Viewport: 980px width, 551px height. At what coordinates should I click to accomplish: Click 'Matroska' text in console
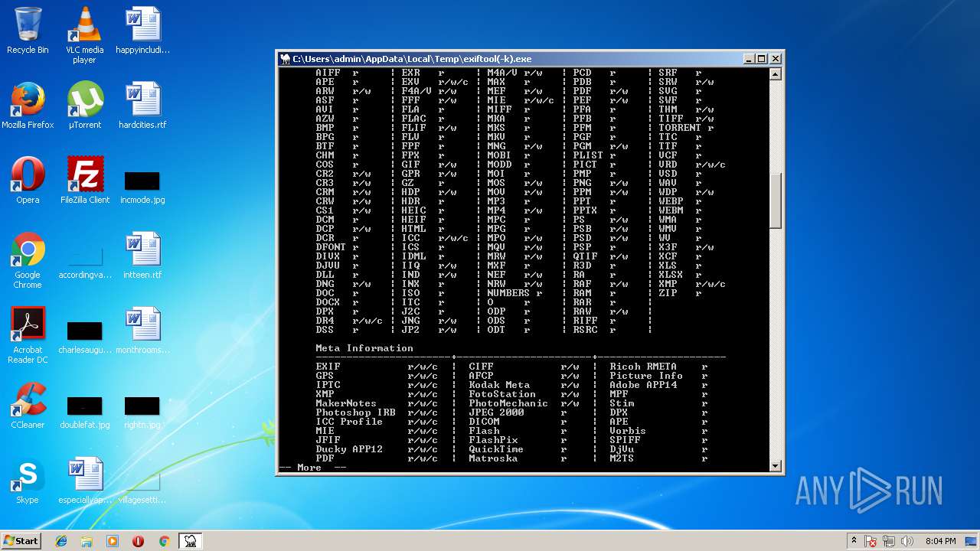(x=493, y=458)
